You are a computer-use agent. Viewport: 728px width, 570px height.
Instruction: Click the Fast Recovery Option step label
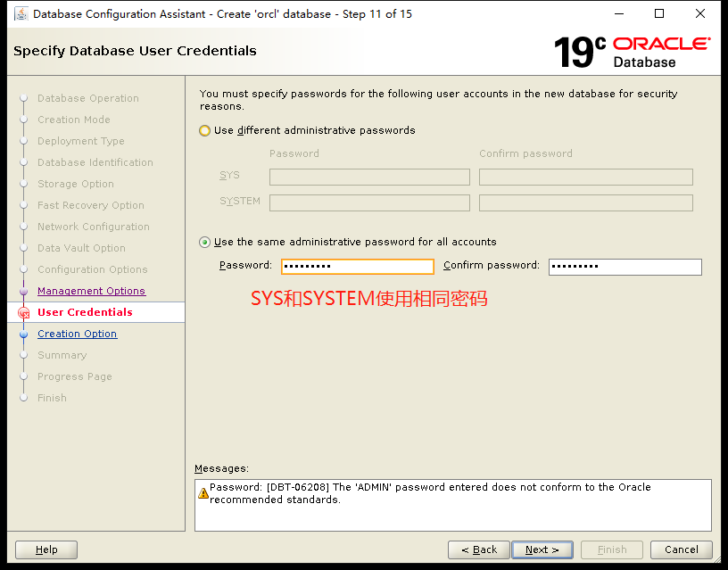tap(91, 205)
